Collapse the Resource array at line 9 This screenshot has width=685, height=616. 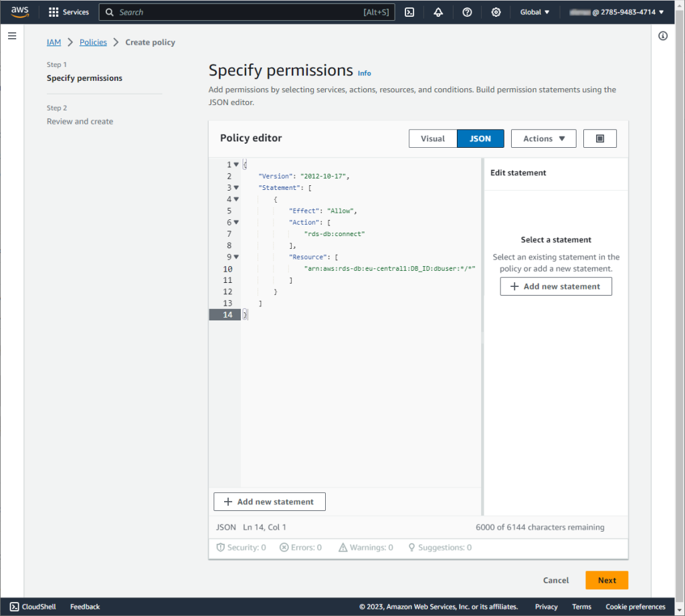(x=236, y=257)
